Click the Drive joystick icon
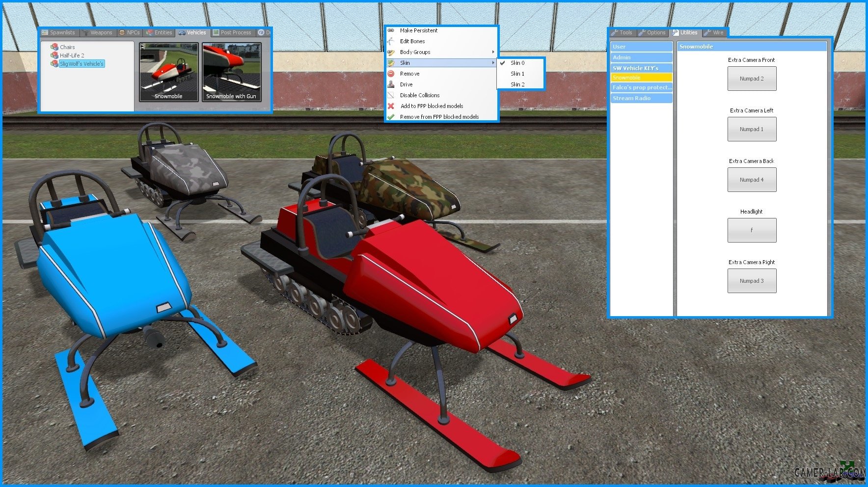 click(x=391, y=84)
